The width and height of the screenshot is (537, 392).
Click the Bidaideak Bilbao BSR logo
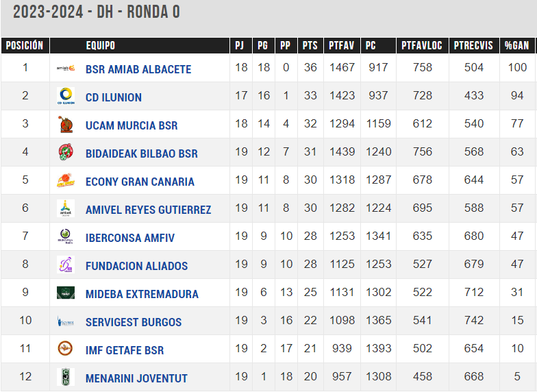point(66,152)
